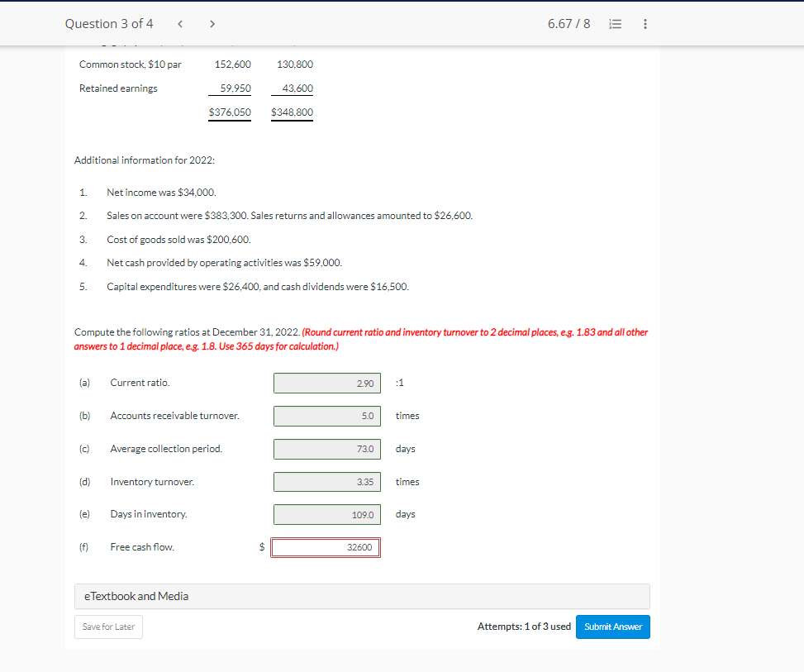
Task: Select the score display showing 6.67 / 8
Action: pyautogui.click(x=569, y=23)
